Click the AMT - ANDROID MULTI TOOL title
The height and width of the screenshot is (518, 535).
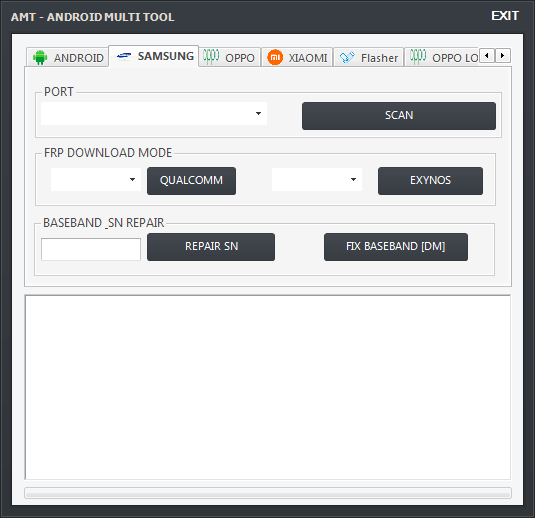coord(92,17)
